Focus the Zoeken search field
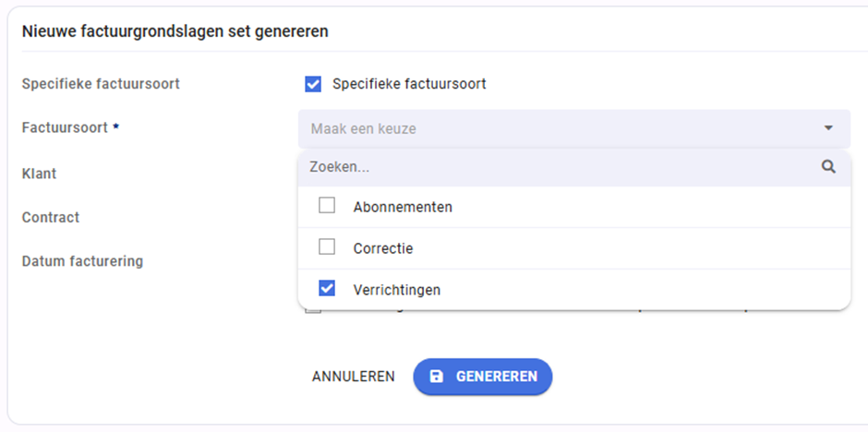The width and height of the screenshot is (868, 432). (x=554, y=167)
